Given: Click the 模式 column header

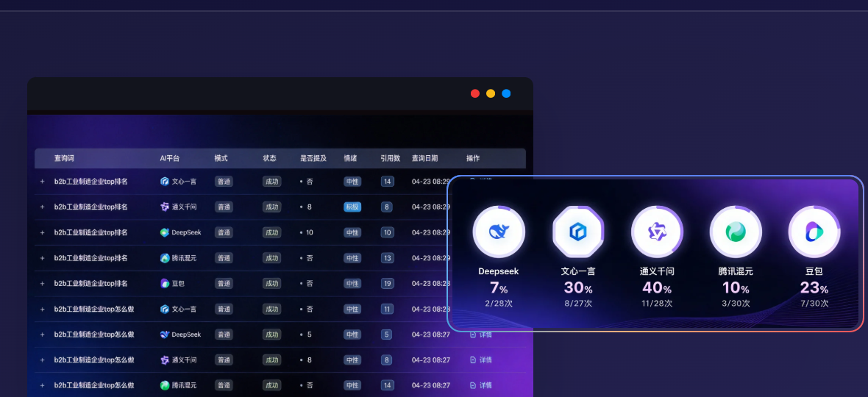Looking at the screenshot, I should pyautogui.click(x=221, y=158).
